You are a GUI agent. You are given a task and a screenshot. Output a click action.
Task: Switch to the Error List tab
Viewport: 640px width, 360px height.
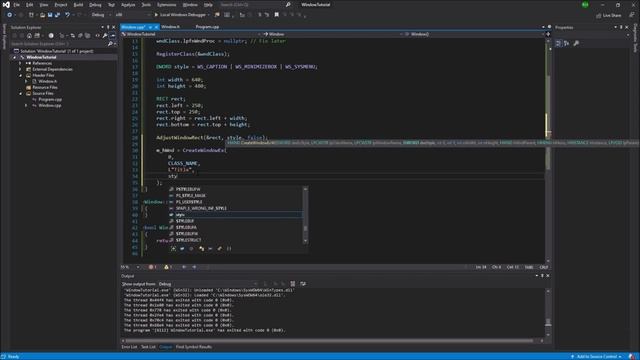point(129,347)
